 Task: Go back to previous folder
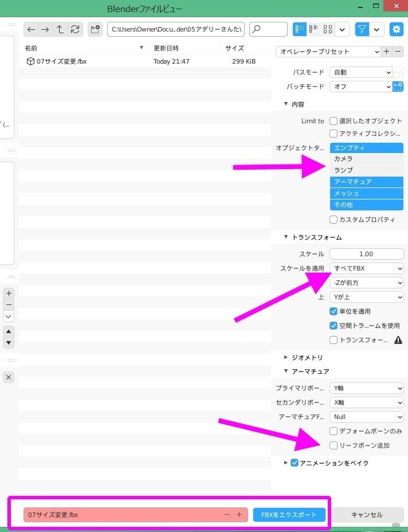click(31, 29)
